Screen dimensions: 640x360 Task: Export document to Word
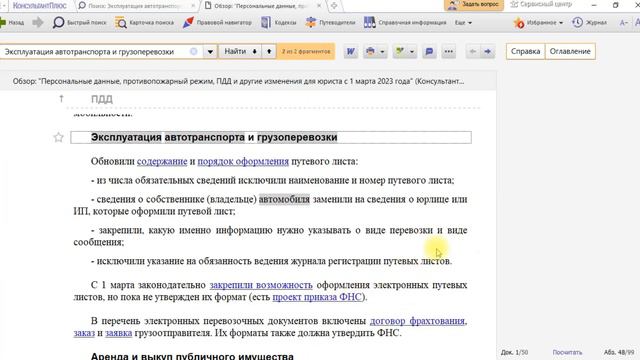(350, 51)
